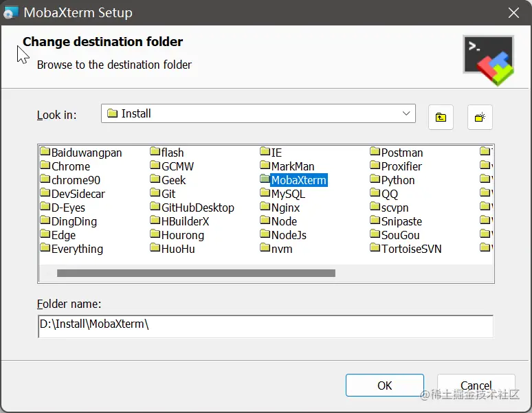The width and height of the screenshot is (532, 413).
Task: Select the NodeJs folder
Action: pos(283,235)
